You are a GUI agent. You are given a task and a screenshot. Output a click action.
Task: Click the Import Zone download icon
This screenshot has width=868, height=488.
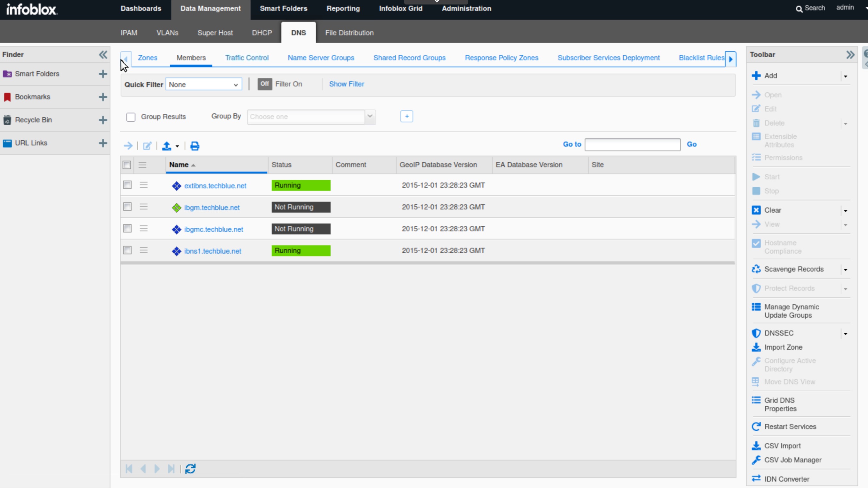pos(756,347)
